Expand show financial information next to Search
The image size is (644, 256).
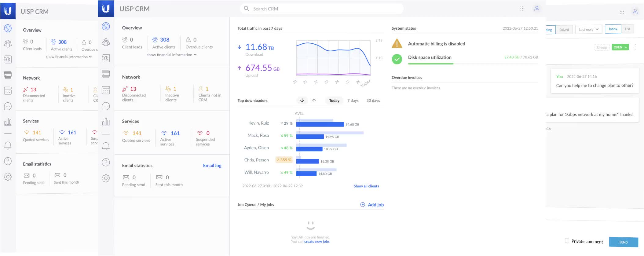(x=171, y=55)
